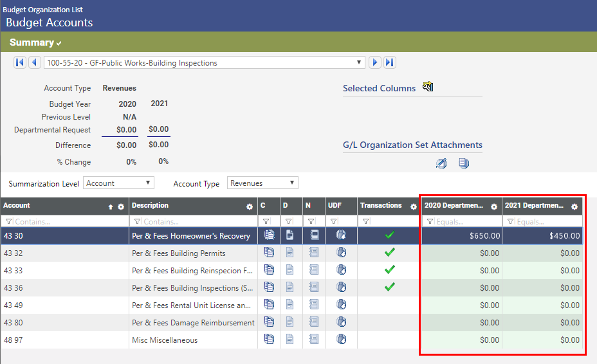This screenshot has height=364, width=597.
Task: Sort by the Account column header
Action: click(x=17, y=206)
